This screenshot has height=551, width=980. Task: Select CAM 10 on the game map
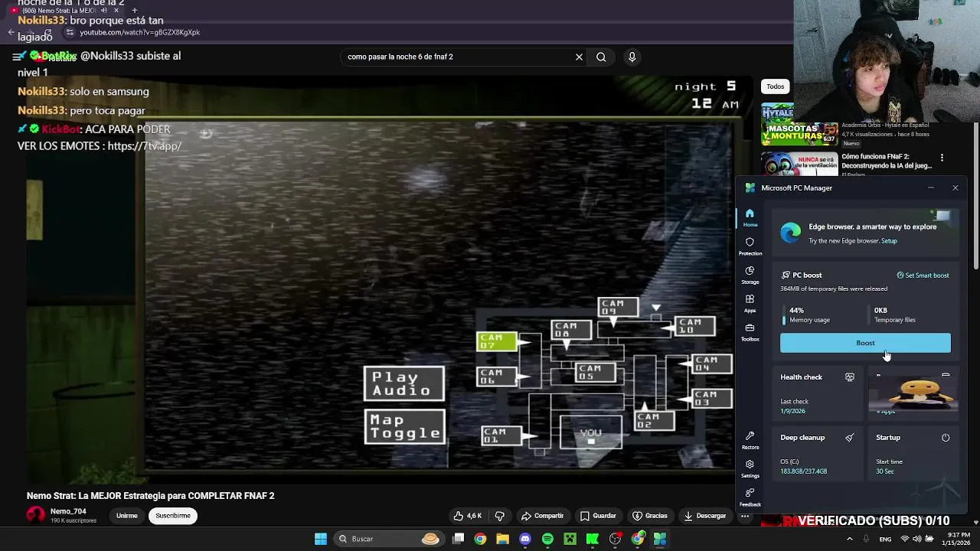coord(695,327)
